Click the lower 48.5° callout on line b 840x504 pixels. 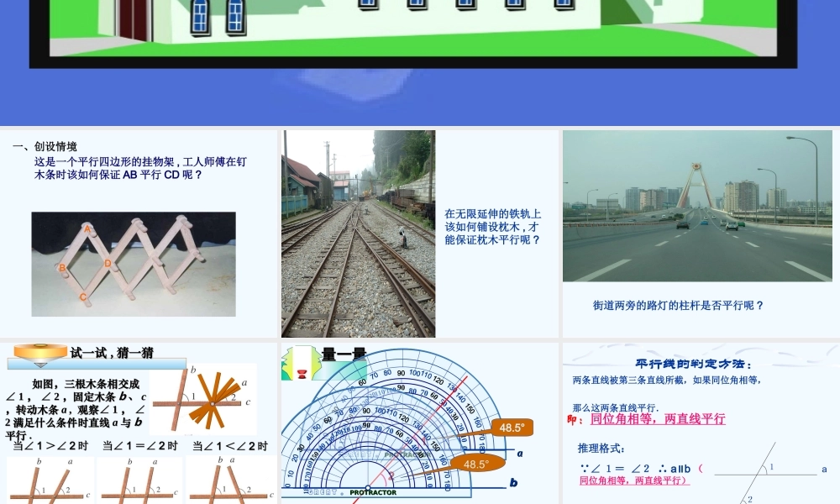pyautogui.click(x=477, y=464)
